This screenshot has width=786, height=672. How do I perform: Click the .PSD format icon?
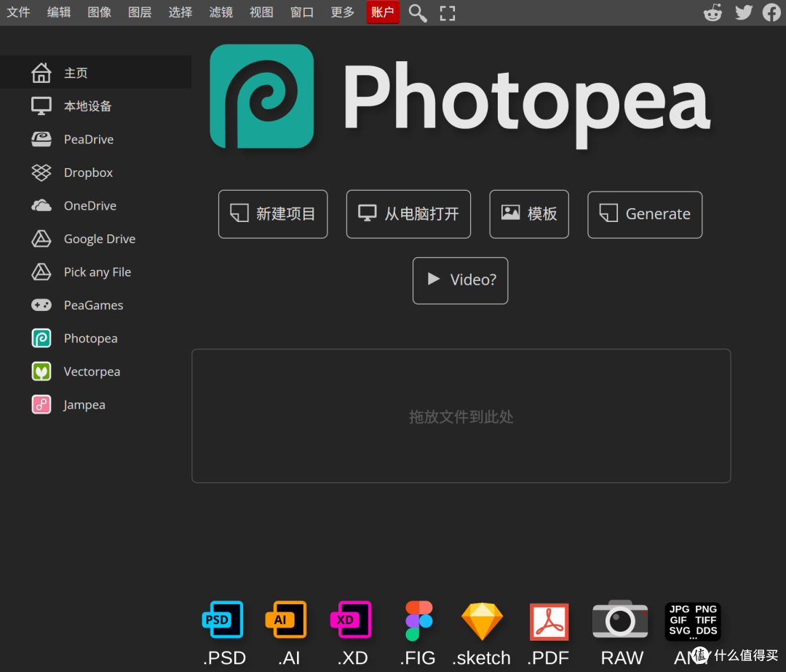pyautogui.click(x=223, y=620)
